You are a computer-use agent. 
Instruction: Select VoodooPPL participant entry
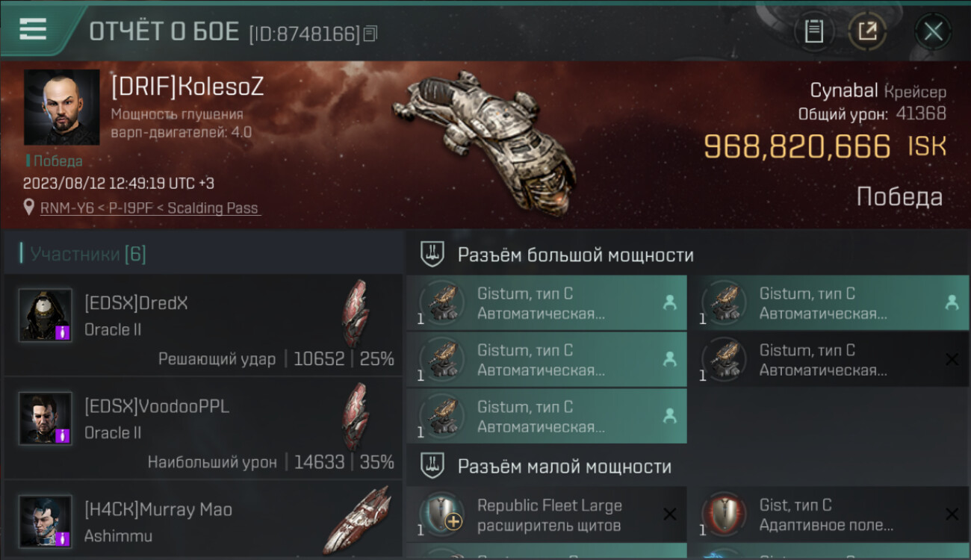click(203, 428)
